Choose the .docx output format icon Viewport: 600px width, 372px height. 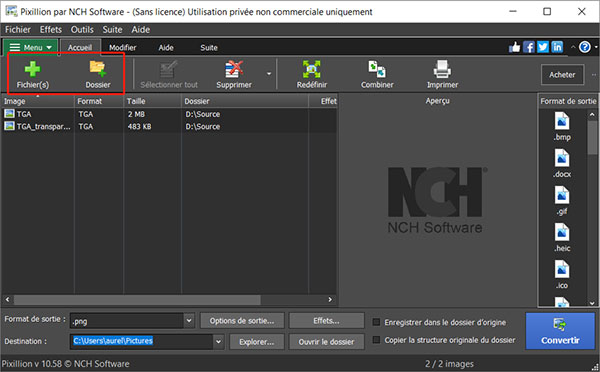[x=562, y=158]
